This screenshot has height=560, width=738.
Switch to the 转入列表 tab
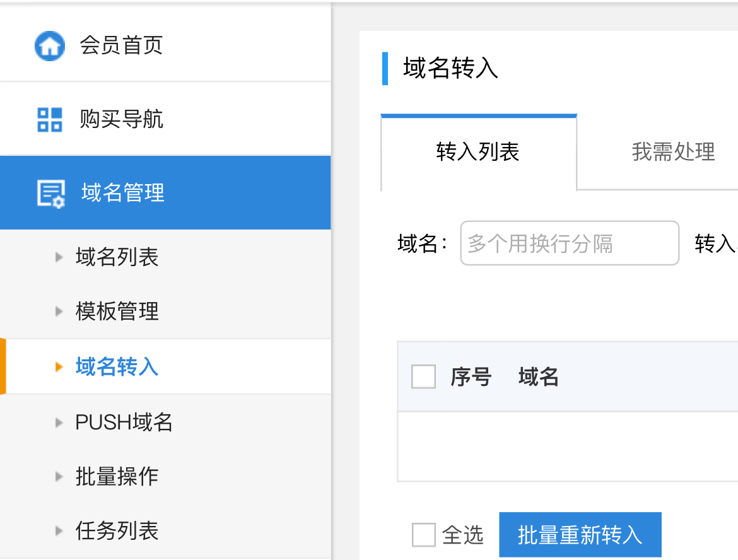(478, 152)
